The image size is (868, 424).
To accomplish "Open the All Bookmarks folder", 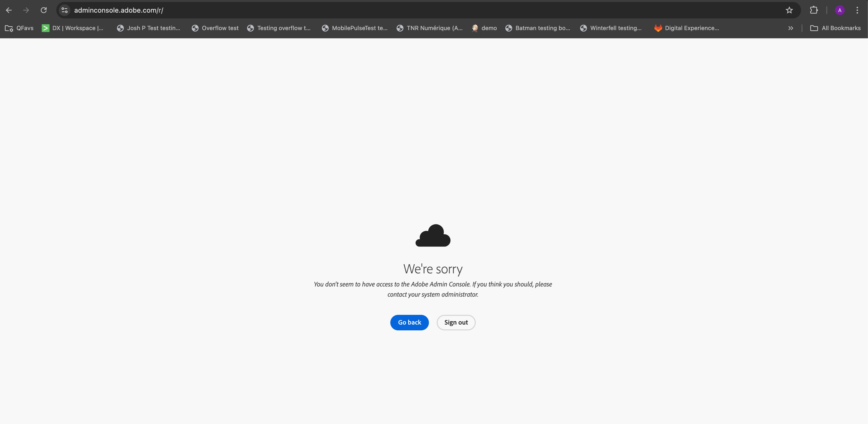I will [x=835, y=28].
